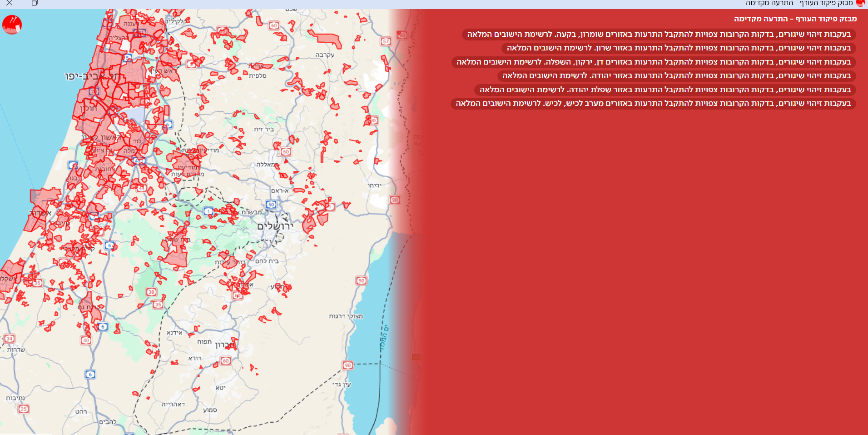Image resolution: width=868 pixels, height=435 pixels.
Task: Maximize the application window
Action: (x=35, y=3)
